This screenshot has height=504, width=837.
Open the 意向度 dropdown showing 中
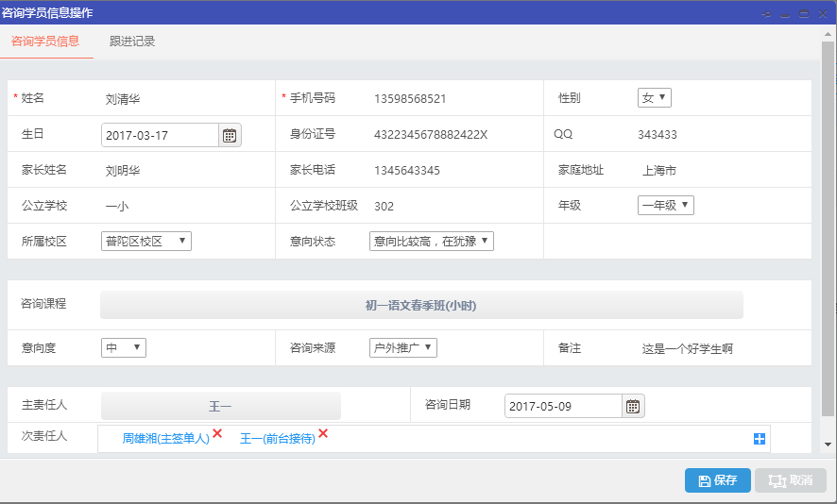(124, 347)
